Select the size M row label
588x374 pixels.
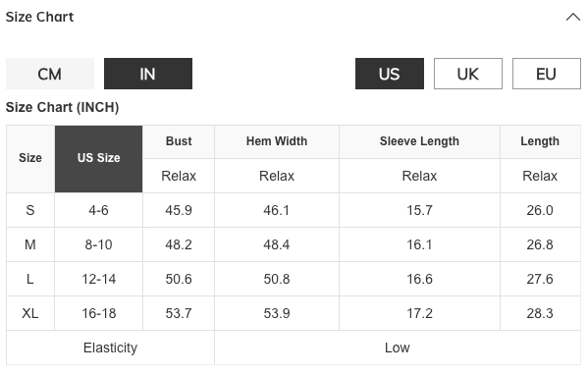point(30,244)
